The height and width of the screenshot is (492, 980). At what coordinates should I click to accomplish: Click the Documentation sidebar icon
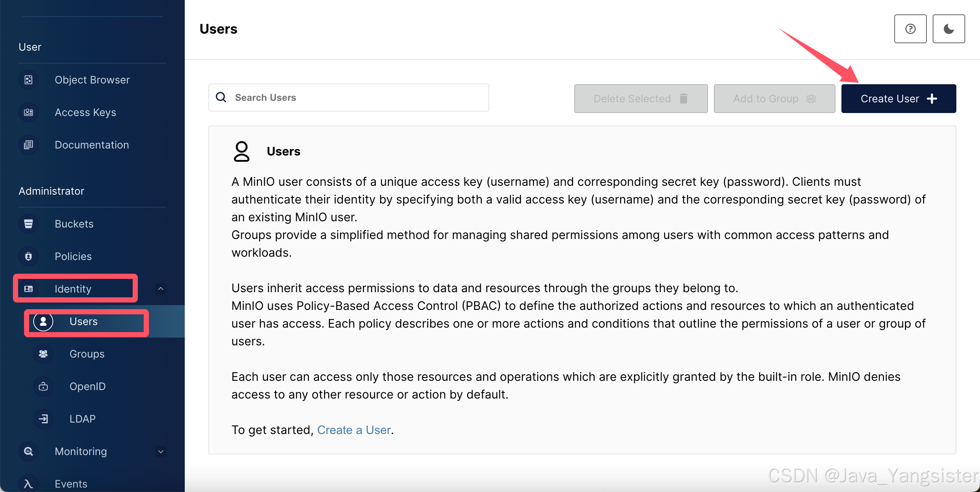point(28,145)
